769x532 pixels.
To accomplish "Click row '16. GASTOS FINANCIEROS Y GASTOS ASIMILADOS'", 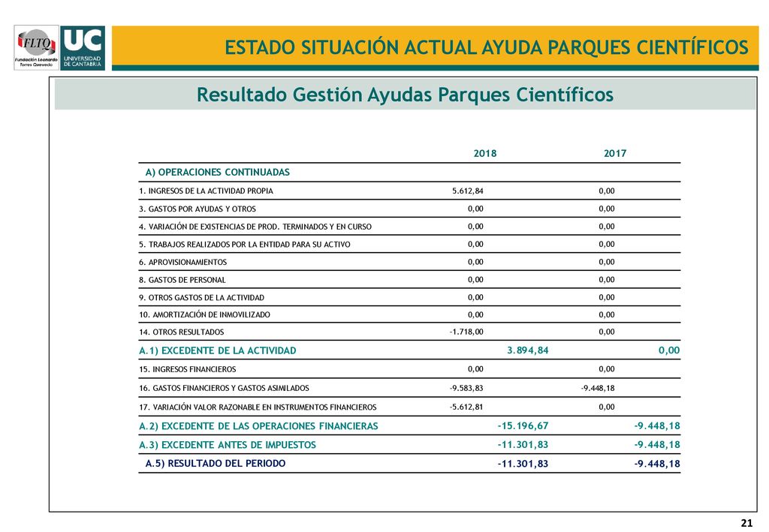I will tap(409, 388).
